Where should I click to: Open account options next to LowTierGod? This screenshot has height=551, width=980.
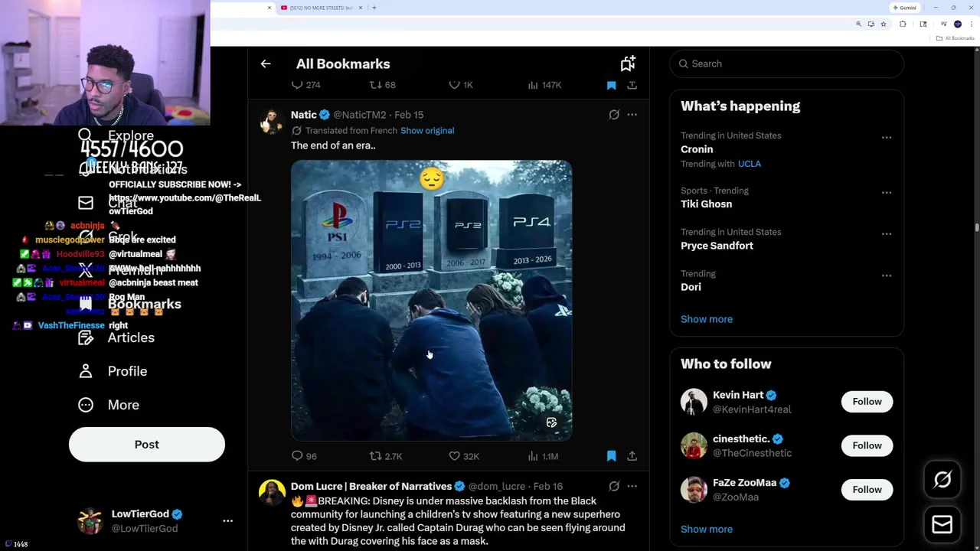tap(227, 521)
